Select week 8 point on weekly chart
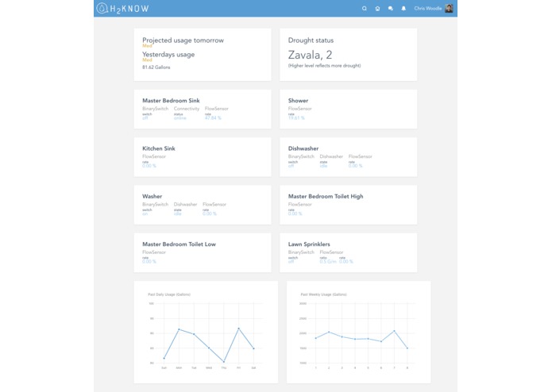 [407, 348]
